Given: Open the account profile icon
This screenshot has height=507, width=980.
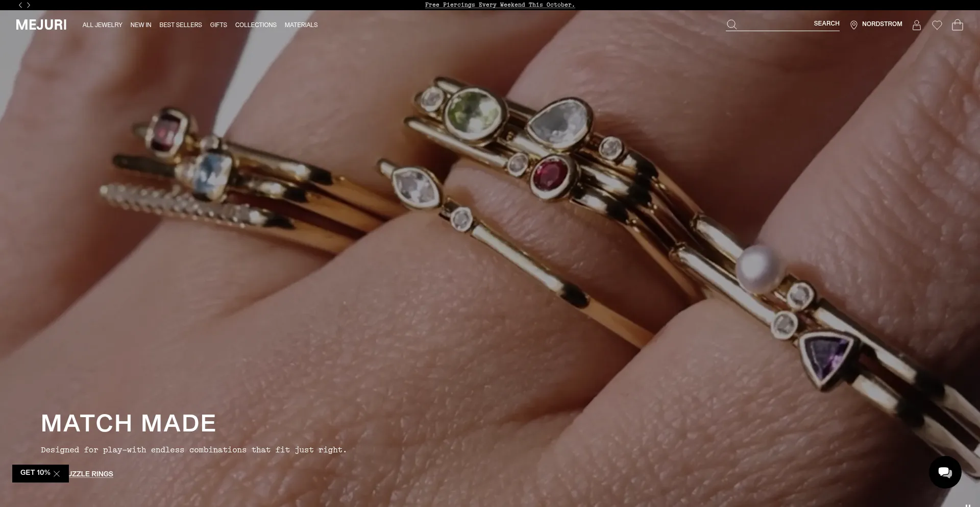Looking at the screenshot, I should [x=917, y=25].
